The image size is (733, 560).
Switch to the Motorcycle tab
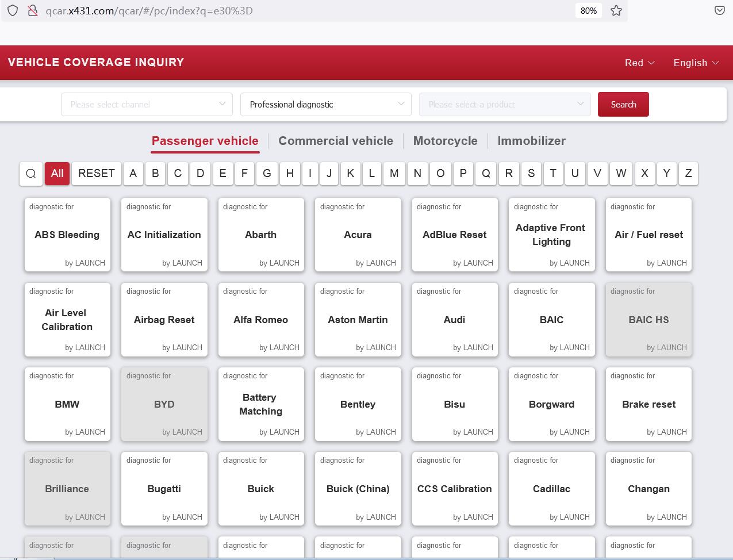pos(445,141)
